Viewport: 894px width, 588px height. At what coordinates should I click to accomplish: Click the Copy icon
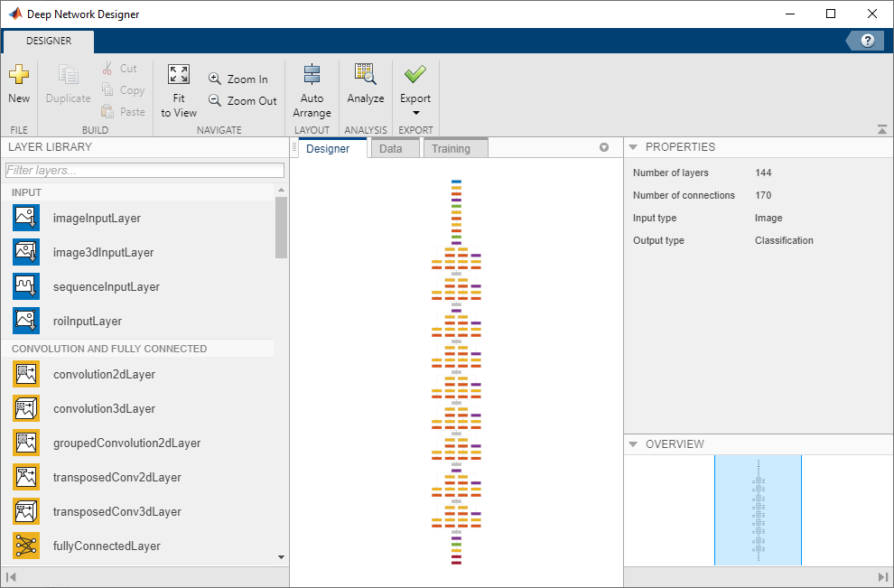(x=107, y=89)
